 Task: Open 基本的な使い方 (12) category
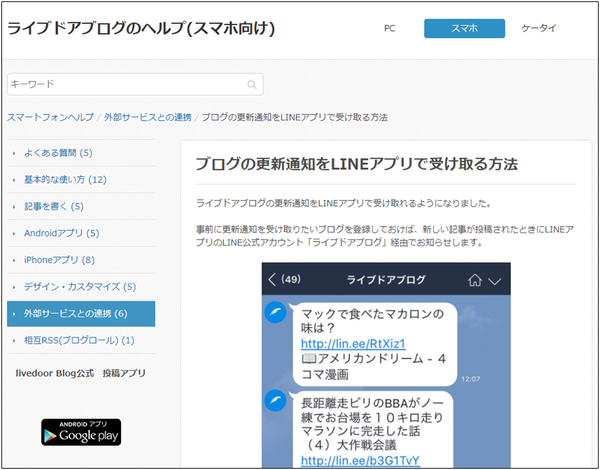(65, 180)
